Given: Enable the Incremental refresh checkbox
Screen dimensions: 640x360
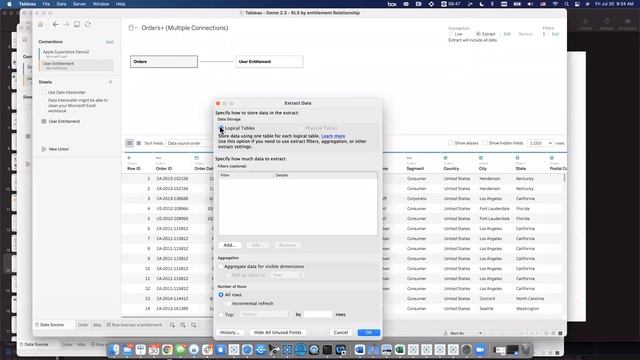Looking at the screenshot, I should [x=229, y=304].
